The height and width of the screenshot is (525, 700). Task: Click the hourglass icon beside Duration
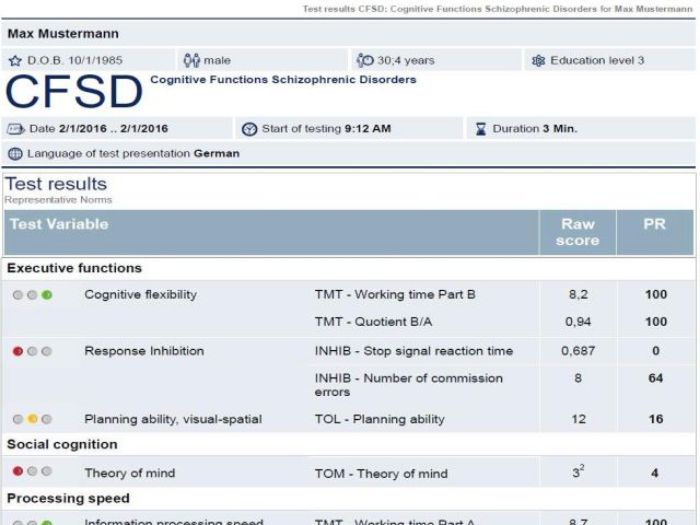pos(481,129)
